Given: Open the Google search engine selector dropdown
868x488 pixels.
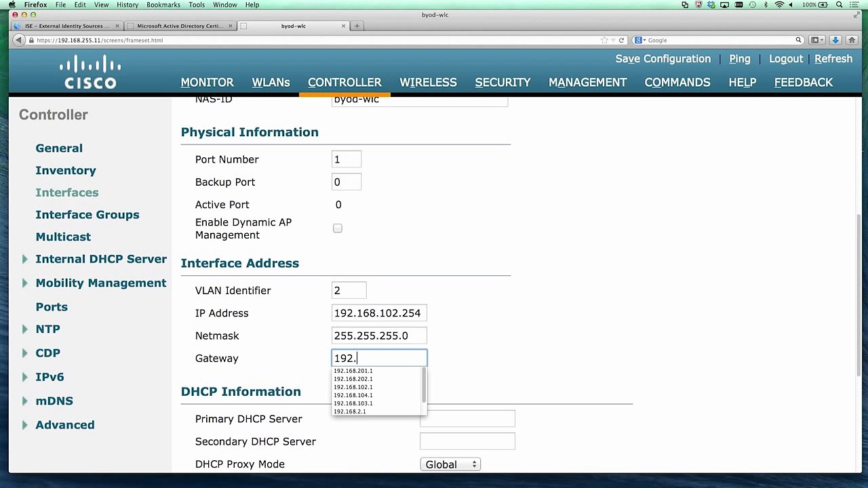Looking at the screenshot, I should tap(639, 40).
